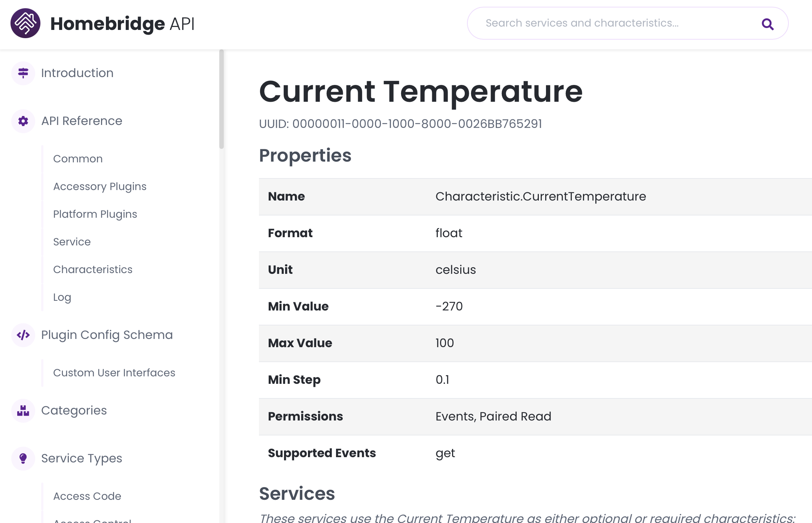Click the Categories menu label
Viewport: 812px width, 523px height.
coord(74,410)
